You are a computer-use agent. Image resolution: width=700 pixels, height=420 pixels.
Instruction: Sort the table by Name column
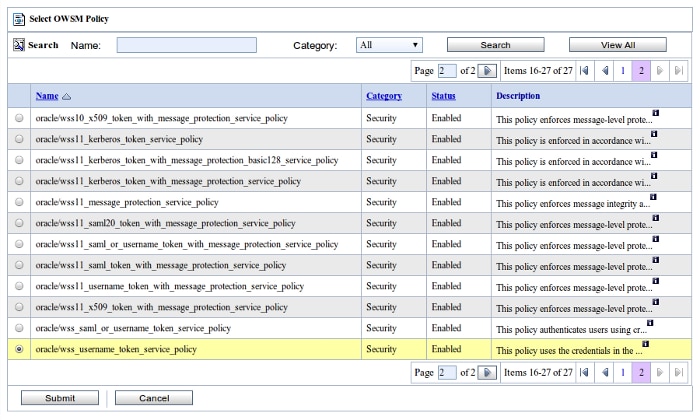pos(47,96)
